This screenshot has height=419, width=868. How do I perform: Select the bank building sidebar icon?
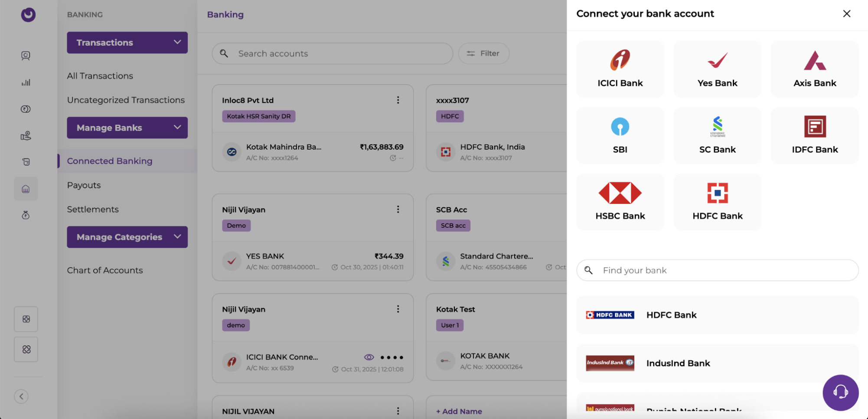point(26,189)
